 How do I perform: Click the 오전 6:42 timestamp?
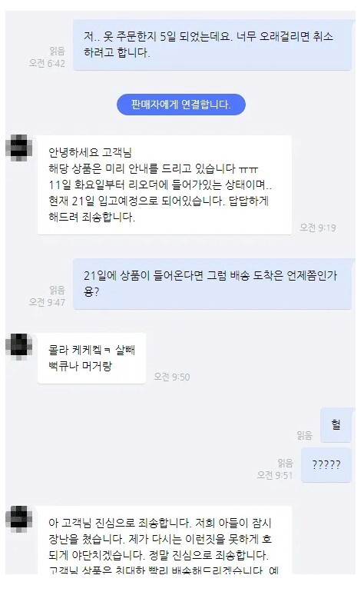[47, 63]
